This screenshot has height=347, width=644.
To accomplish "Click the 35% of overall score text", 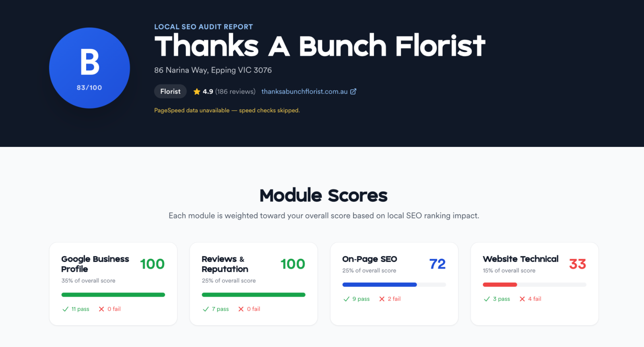I will (x=88, y=281).
